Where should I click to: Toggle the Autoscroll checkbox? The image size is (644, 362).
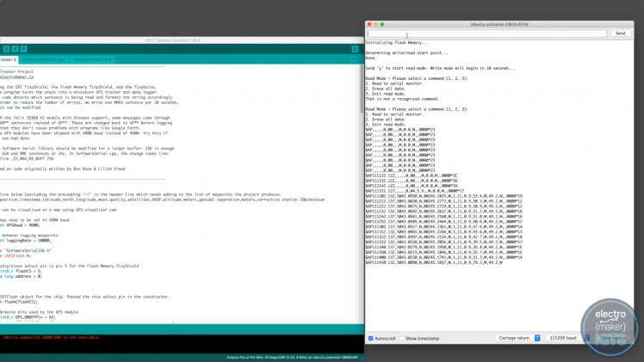(x=370, y=338)
